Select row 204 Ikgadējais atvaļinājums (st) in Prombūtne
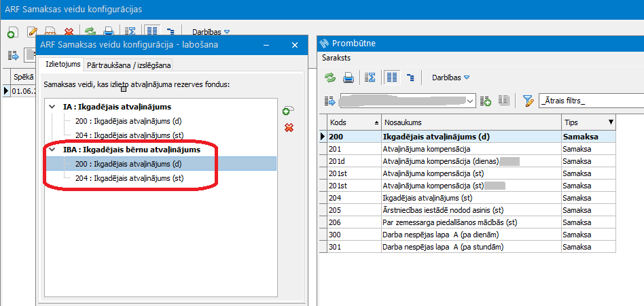 tap(468, 198)
